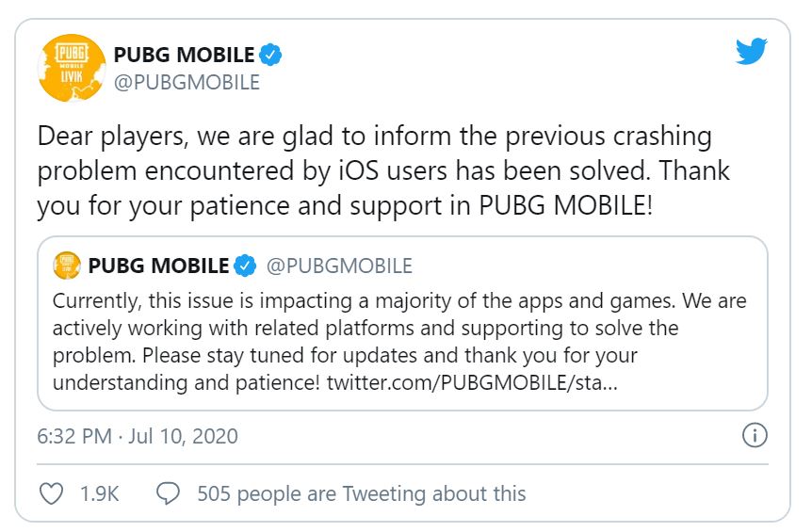The image size is (812, 532).
Task: Click the verified badge beside the top PUBG MOBILE name
Action: click(x=272, y=53)
